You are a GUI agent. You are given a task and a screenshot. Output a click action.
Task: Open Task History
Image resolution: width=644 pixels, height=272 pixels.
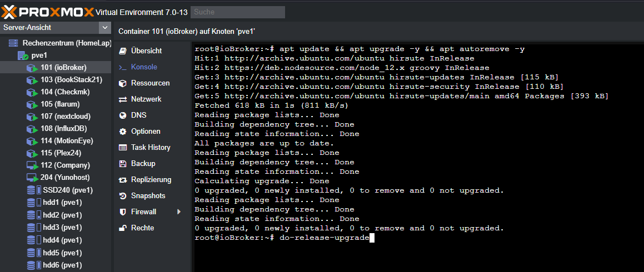[151, 147]
